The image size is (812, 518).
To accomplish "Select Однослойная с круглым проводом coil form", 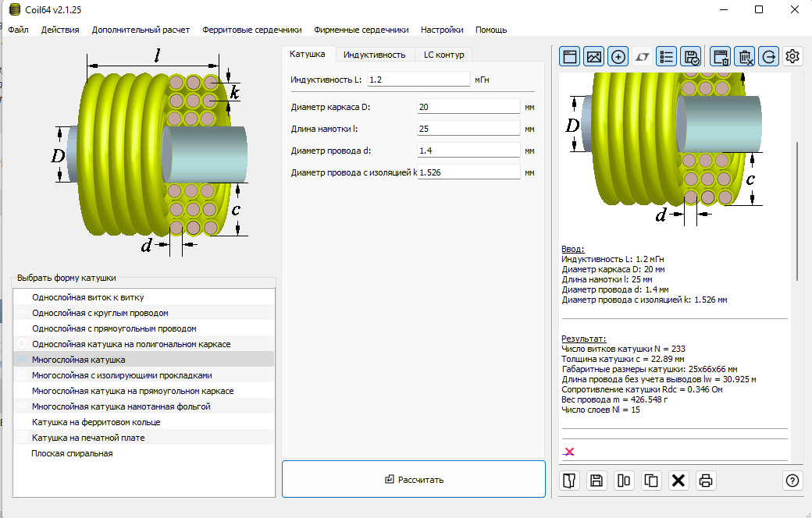I will (144, 313).
